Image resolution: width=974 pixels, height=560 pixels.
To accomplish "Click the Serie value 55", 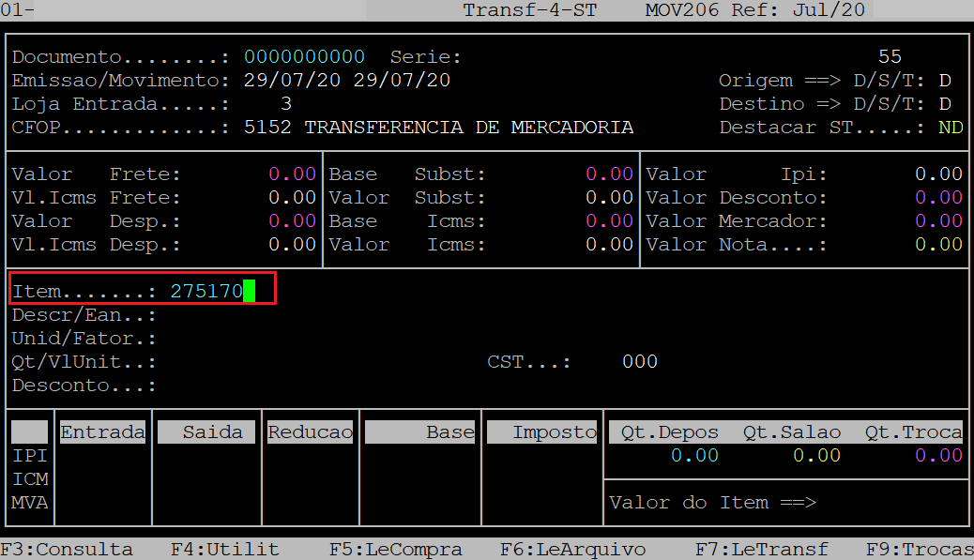I will pyautogui.click(x=890, y=57).
